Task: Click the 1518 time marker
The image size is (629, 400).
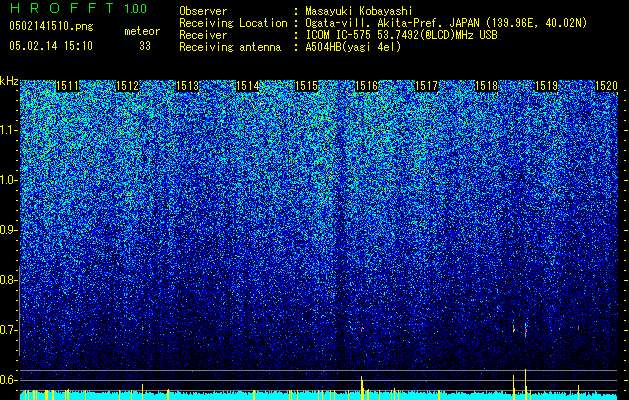Action: coord(486,86)
